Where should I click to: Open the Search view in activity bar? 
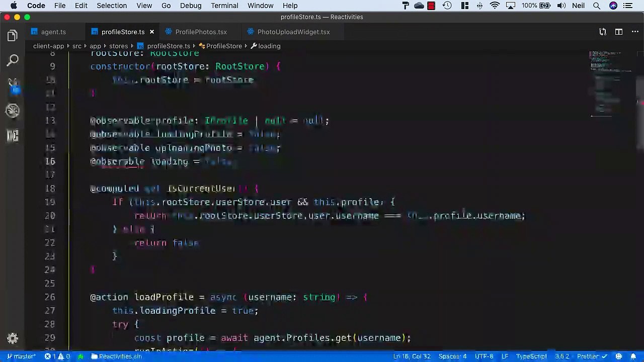click(13, 61)
